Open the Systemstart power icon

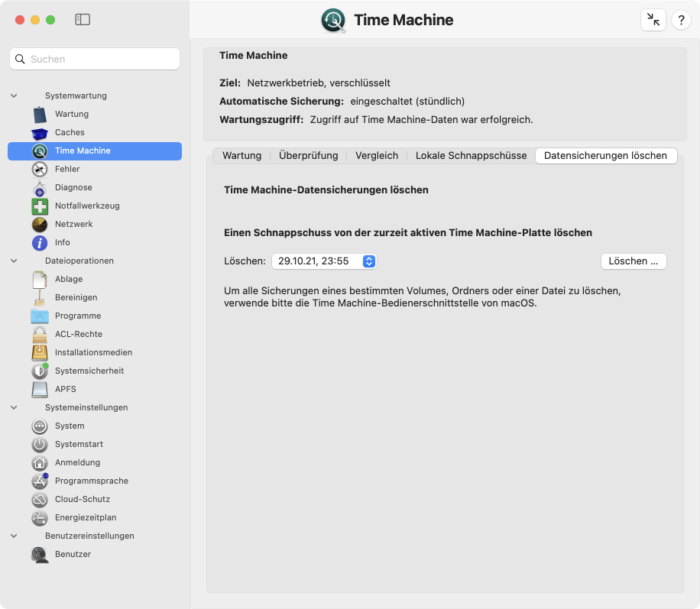point(40,444)
